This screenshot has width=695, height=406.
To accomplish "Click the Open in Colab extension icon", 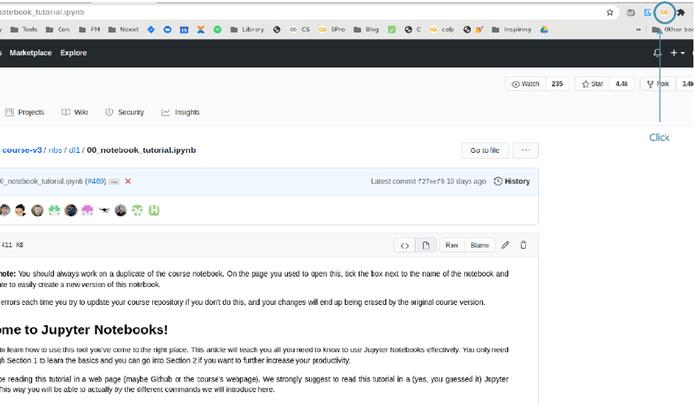I will coord(664,12).
